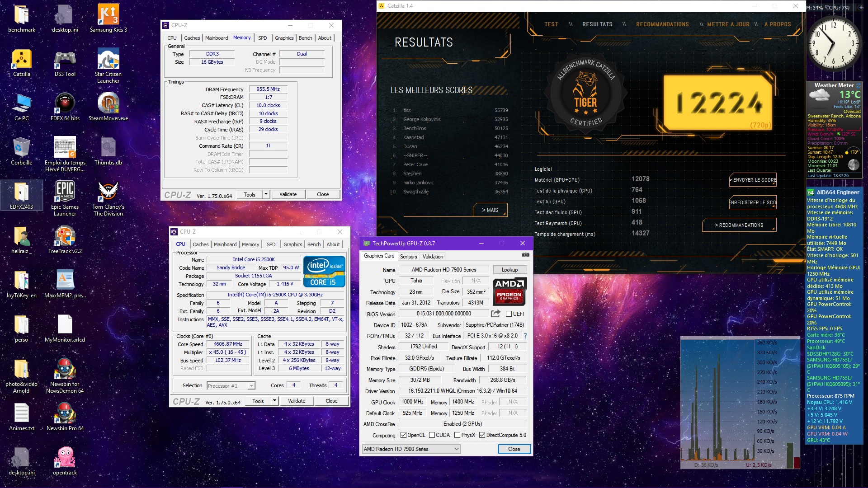Click GPU-Z BIOS share export icon
The height and width of the screenshot is (488, 868).
click(x=496, y=314)
